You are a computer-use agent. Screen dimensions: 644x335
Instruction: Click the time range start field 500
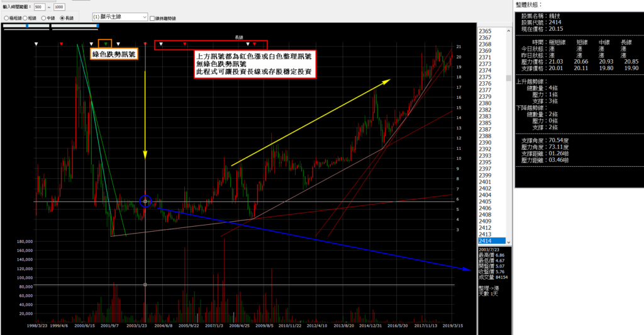pos(40,7)
